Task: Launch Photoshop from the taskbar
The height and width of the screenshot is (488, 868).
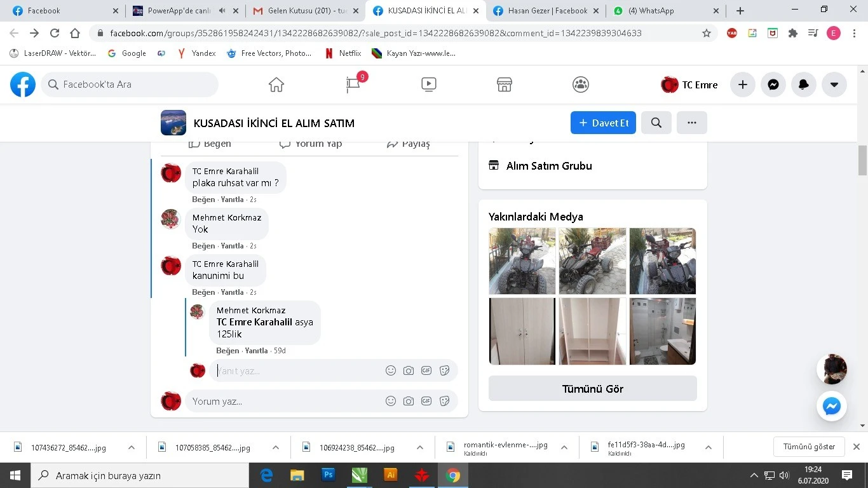Action: tap(328, 475)
